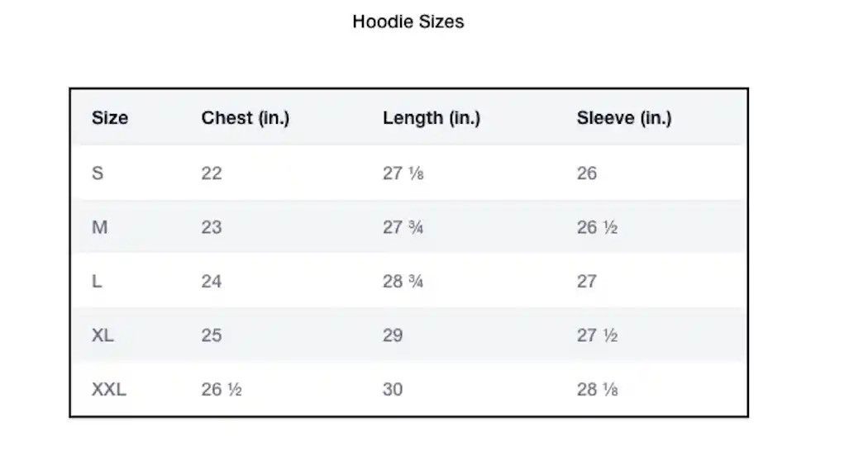Click the length value for size L

403,281
